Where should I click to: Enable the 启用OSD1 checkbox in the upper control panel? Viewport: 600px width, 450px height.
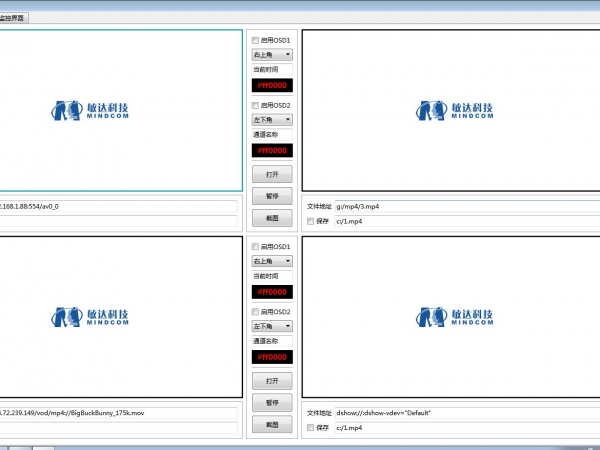point(256,40)
